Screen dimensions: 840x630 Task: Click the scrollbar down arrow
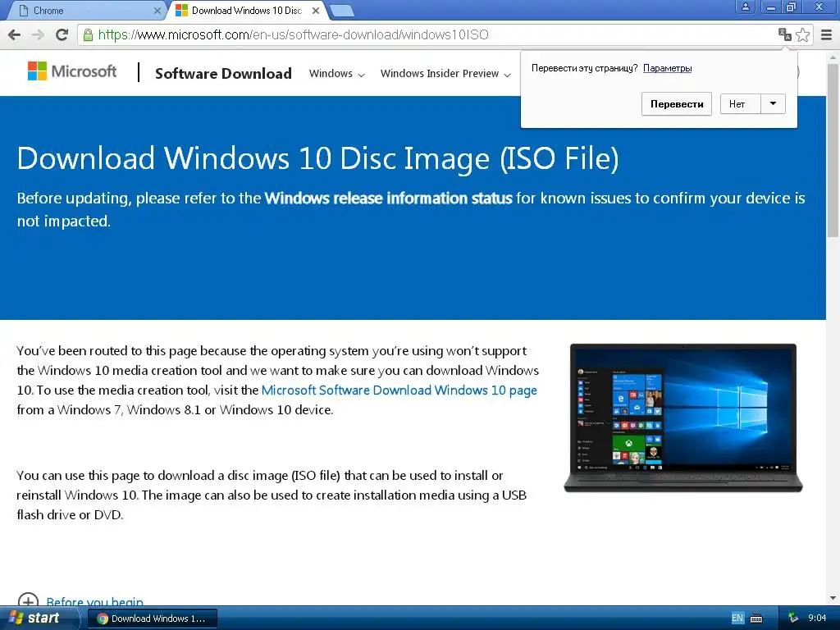(833, 598)
